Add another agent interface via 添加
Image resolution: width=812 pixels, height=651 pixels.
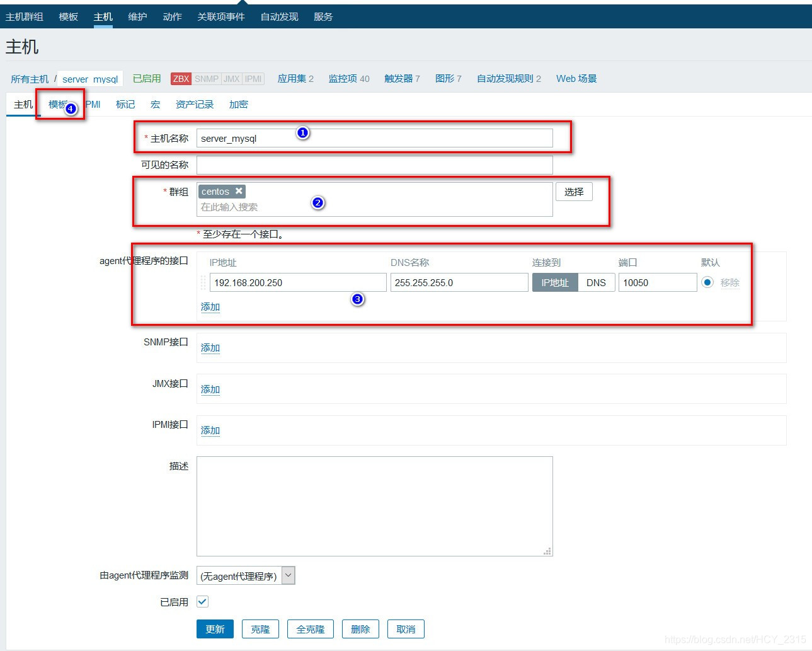point(210,307)
